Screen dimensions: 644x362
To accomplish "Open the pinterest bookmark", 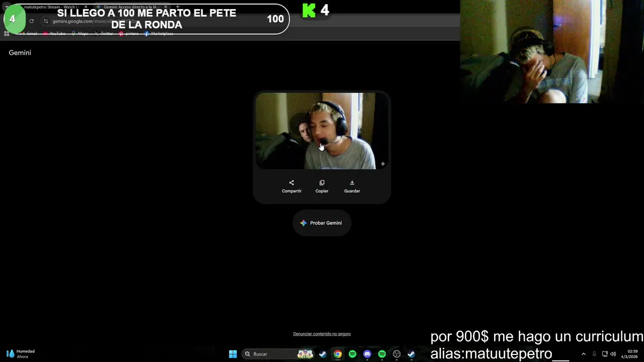I will tap(129, 34).
